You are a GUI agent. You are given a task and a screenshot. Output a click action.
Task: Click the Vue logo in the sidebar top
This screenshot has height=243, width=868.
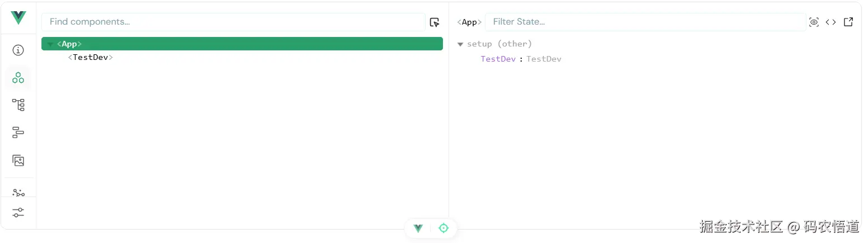point(18,18)
